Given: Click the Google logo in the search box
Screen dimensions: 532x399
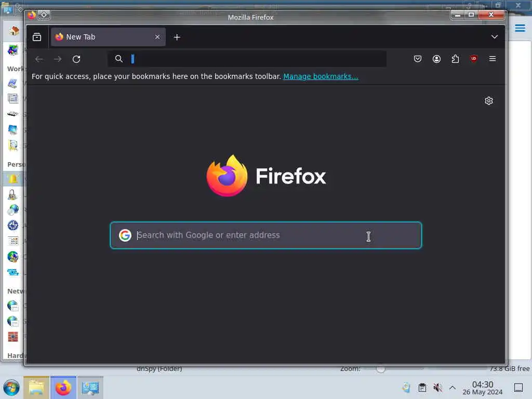Looking at the screenshot, I should 125,235.
